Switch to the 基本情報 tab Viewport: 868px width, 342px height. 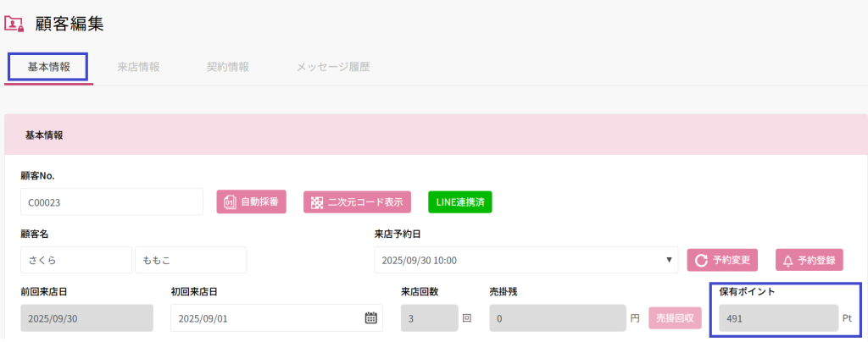coord(49,67)
